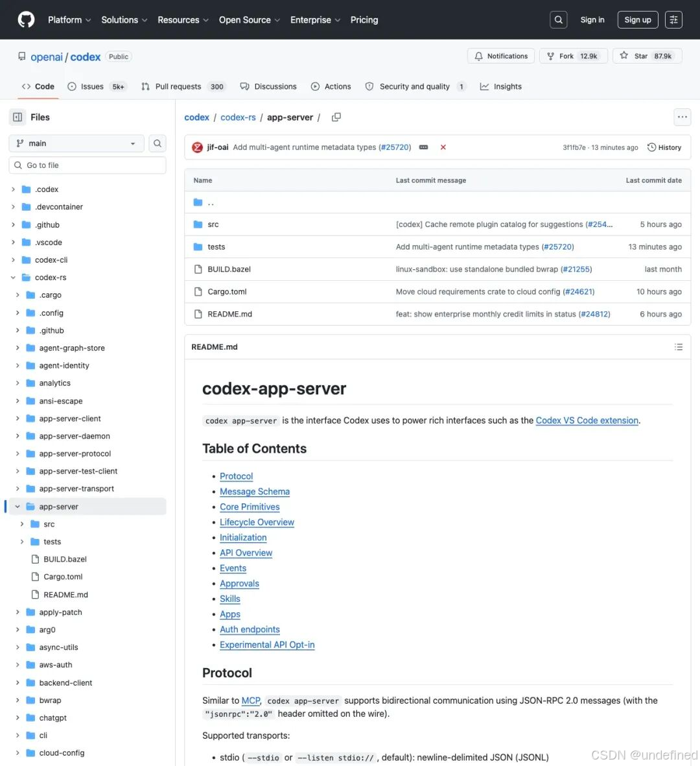Switch to the Actions tab
Viewport: 700px width, 766px height.
[x=331, y=86]
